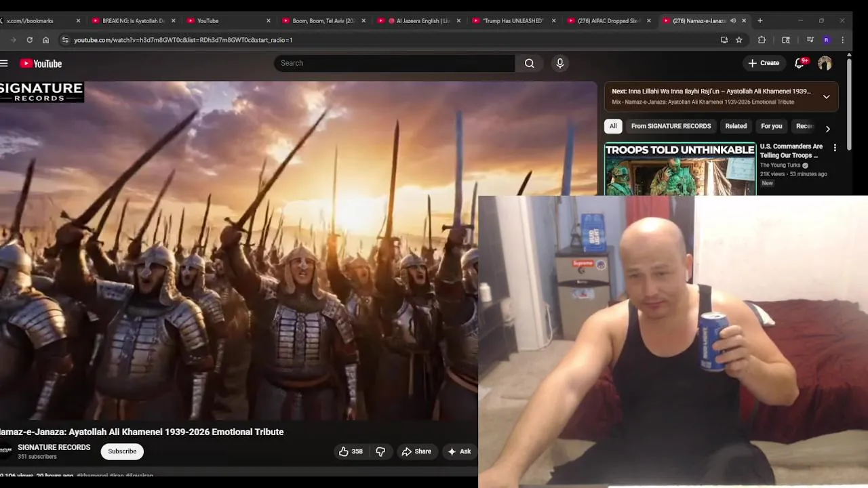Go to the YouTube home logo
Screen dimensions: 868x488
tap(41, 63)
